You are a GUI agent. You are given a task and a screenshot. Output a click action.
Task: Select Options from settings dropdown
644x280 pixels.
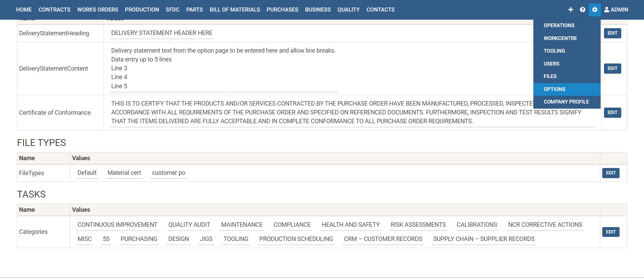coord(554,89)
